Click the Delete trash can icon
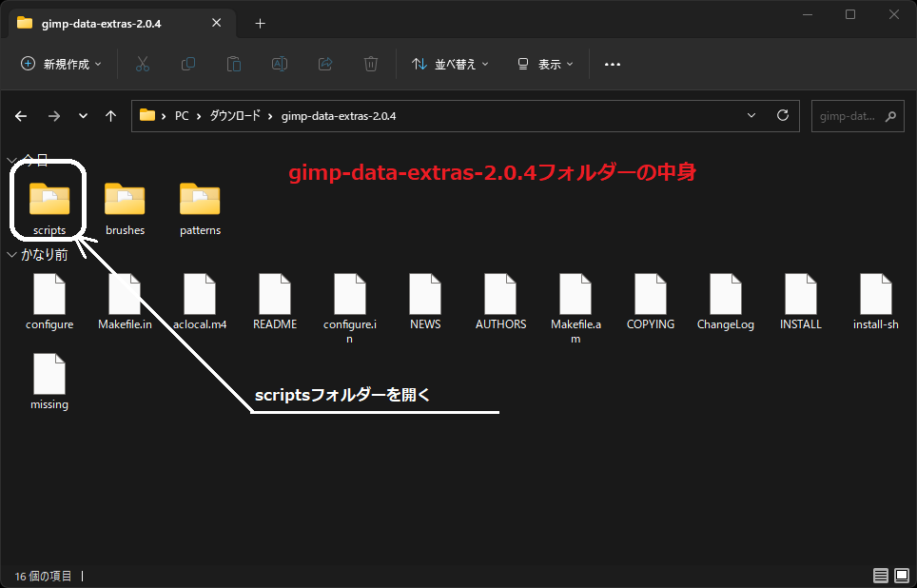917x588 pixels. click(x=370, y=64)
